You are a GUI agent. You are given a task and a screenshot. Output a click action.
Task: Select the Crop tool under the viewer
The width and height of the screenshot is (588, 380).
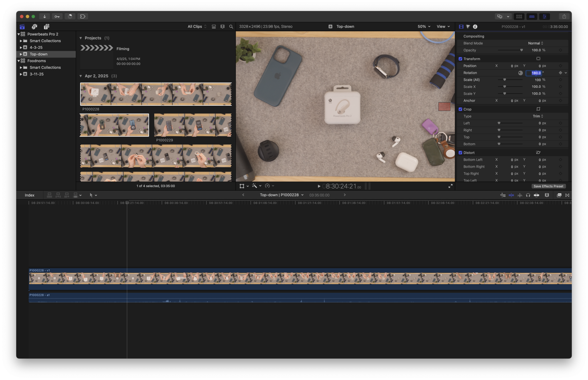(242, 186)
